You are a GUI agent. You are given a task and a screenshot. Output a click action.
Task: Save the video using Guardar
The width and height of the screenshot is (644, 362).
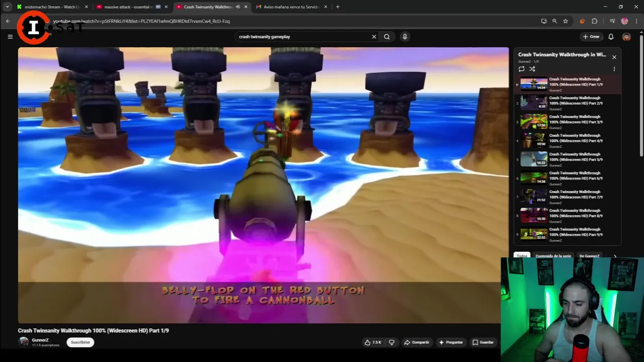(x=483, y=342)
